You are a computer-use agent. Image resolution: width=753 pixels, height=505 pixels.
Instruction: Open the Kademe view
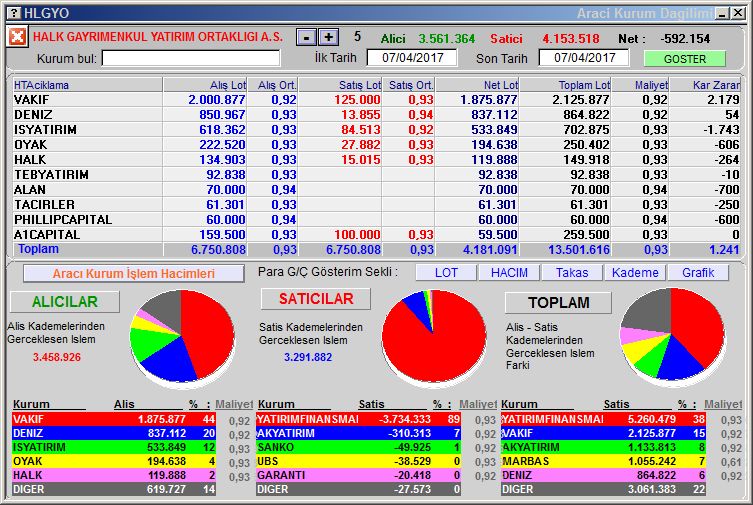pyautogui.click(x=635, y=273)
